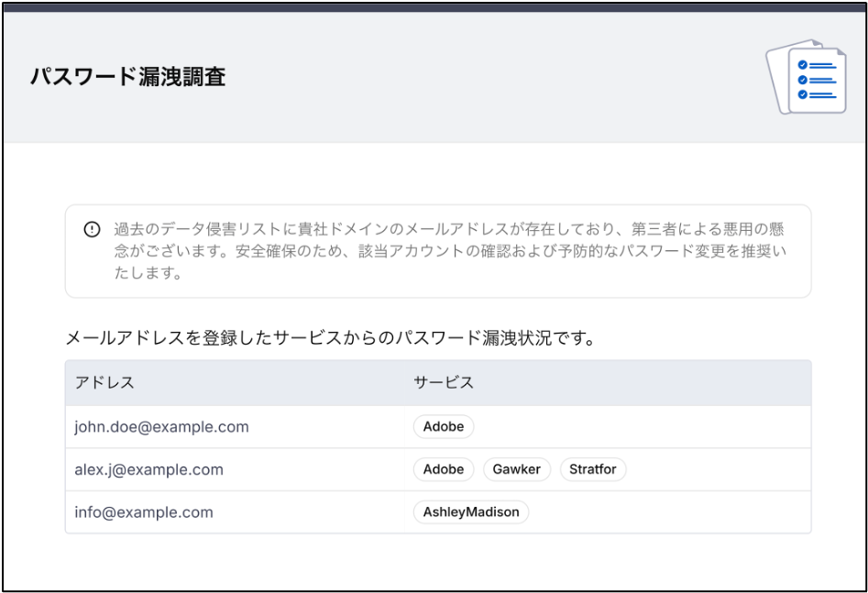Click the info@example.com address
Image resolution: width=868 pixels, height=593 pixels.
pyautogui.click(x=144, y=512)
